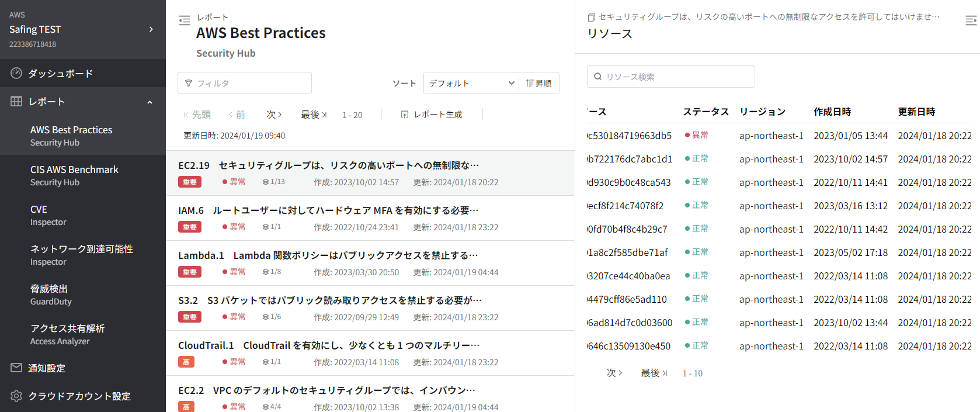Select resource row 0fd70b4f8c4b29c7
This screenshot has width=980, height=412.
pos(780,229)
